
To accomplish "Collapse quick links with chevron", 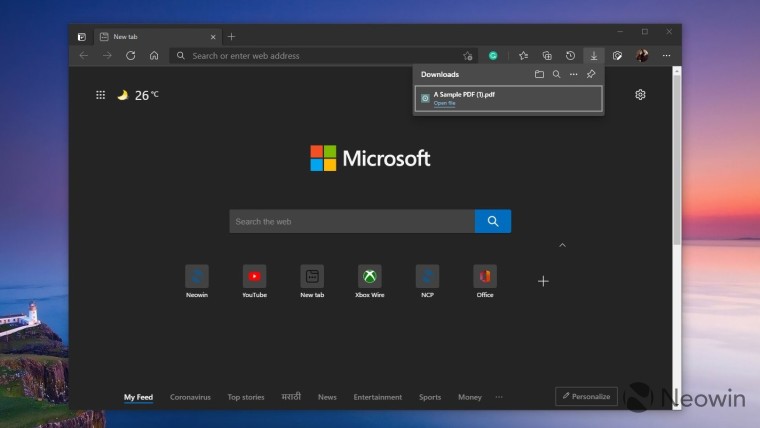I will pyautogui.click(x=562, y=245).
